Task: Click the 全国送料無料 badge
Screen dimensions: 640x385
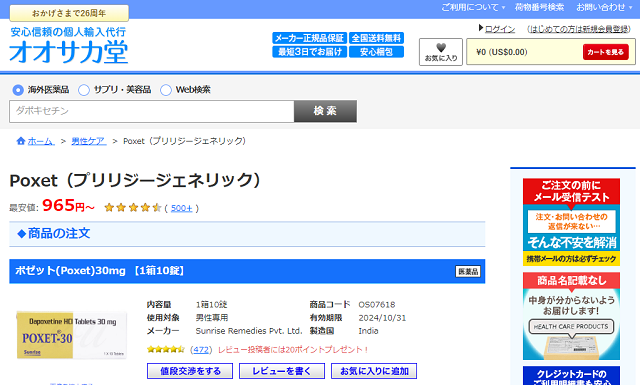Action: 376,38
